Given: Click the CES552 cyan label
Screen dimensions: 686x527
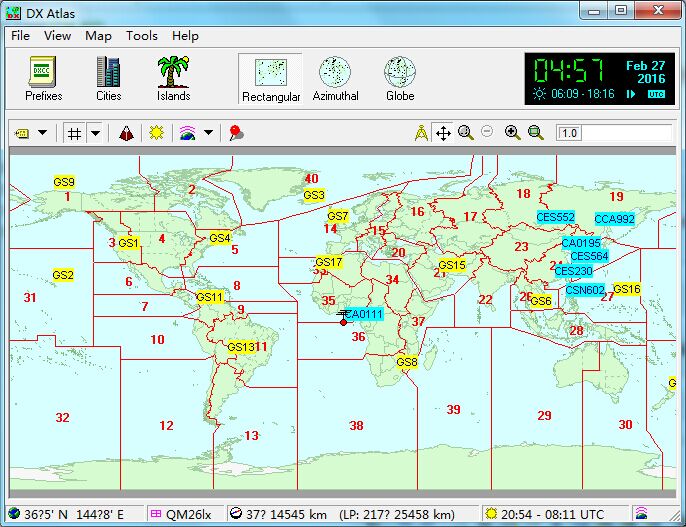Looking at the screenshot, I should tap(556, 217).
